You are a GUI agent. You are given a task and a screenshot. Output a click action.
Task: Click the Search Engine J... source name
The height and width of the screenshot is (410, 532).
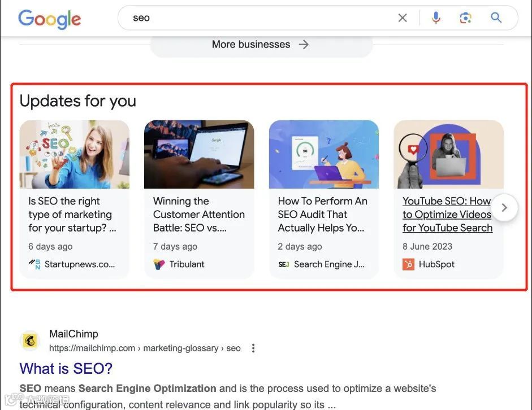click(329, 264)
